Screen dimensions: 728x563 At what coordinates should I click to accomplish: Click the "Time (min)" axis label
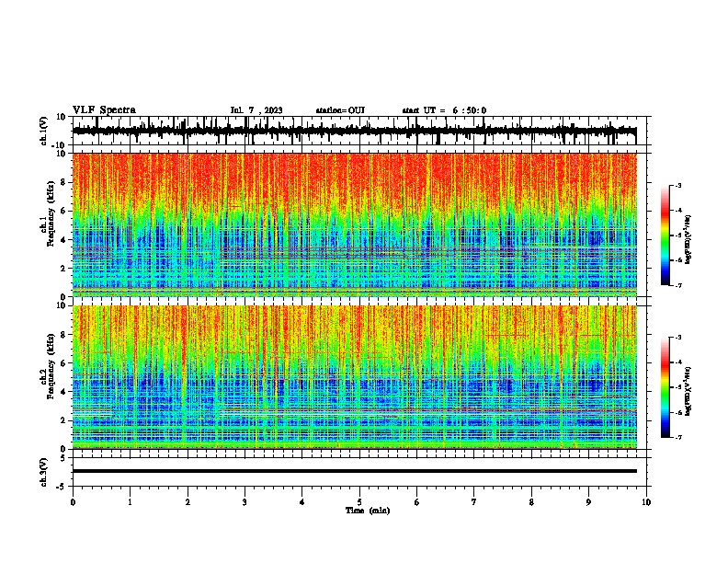pyautogui.click(x=368, y=511)
